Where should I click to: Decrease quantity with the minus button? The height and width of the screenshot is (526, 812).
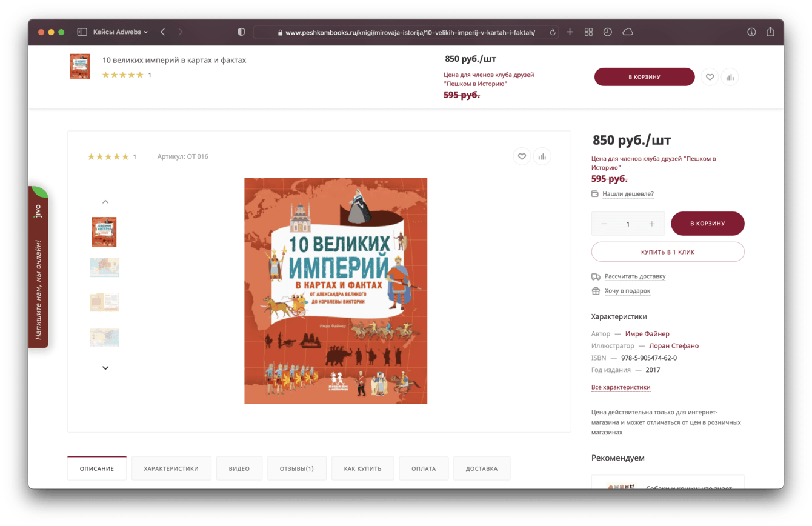[604, 224]
